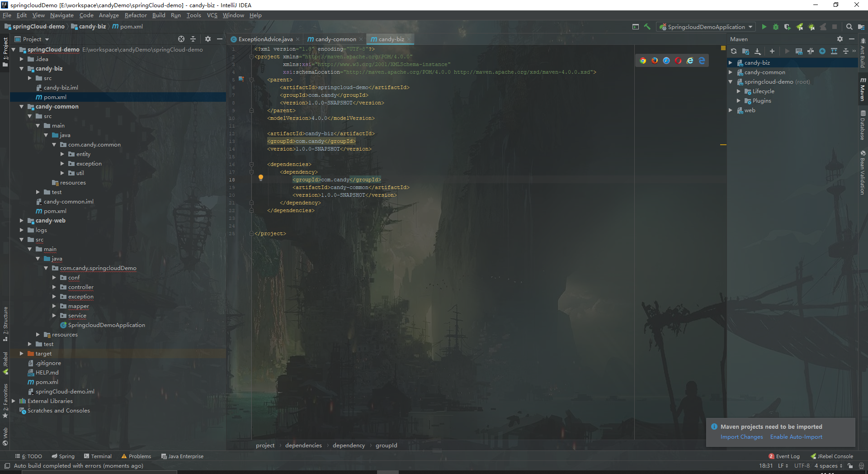868x474 pixels.
Task: Download sources and documentation Maven icon
Action: 758,51
